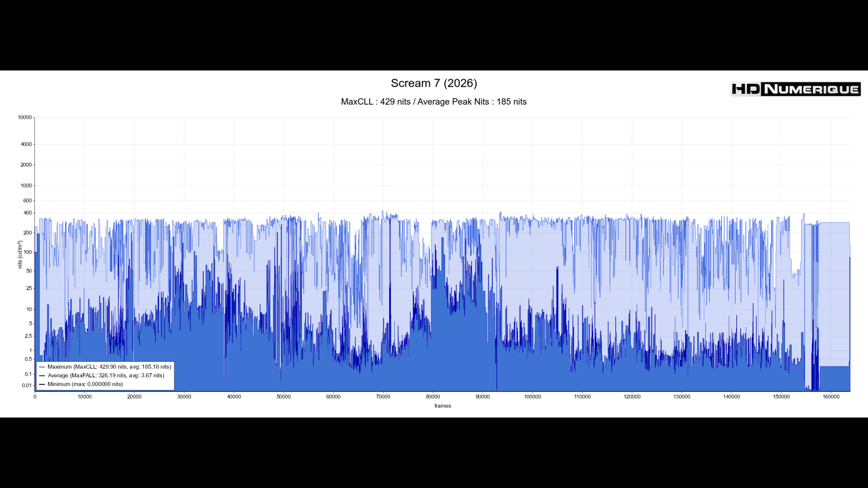Click the x-axis tick label 150000
Image resolution: width=868 pixels, height=488 pixels.
(781, 397)
